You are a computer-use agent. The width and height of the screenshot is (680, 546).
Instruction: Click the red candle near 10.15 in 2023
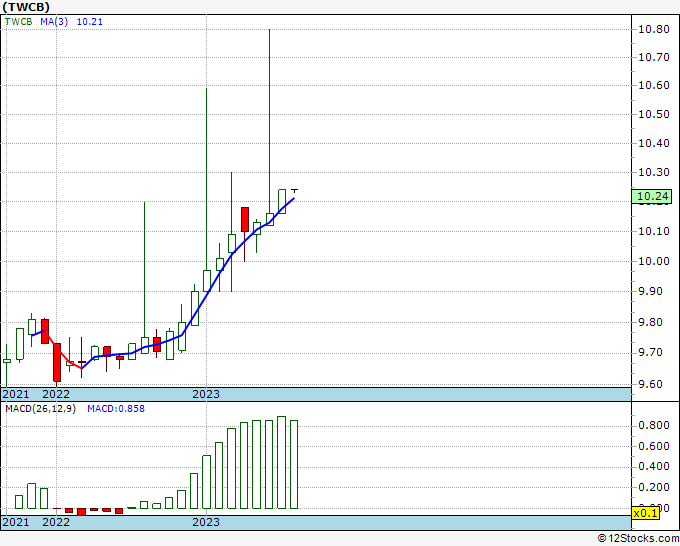click(245, 219)
